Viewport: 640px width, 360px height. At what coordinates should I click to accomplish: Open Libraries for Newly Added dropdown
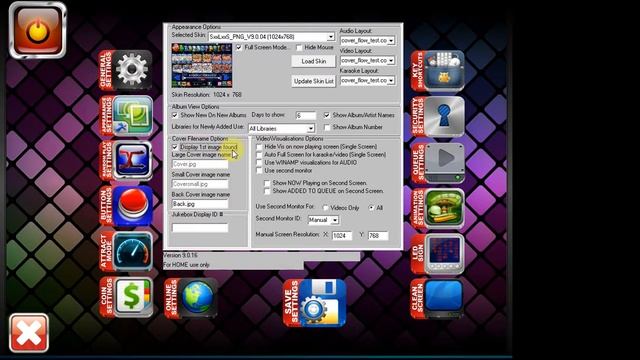(311, 129)
